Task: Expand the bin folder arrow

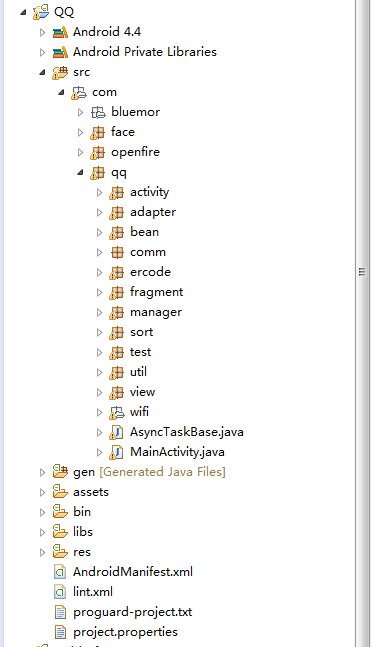Action: (x=42, y=512)
